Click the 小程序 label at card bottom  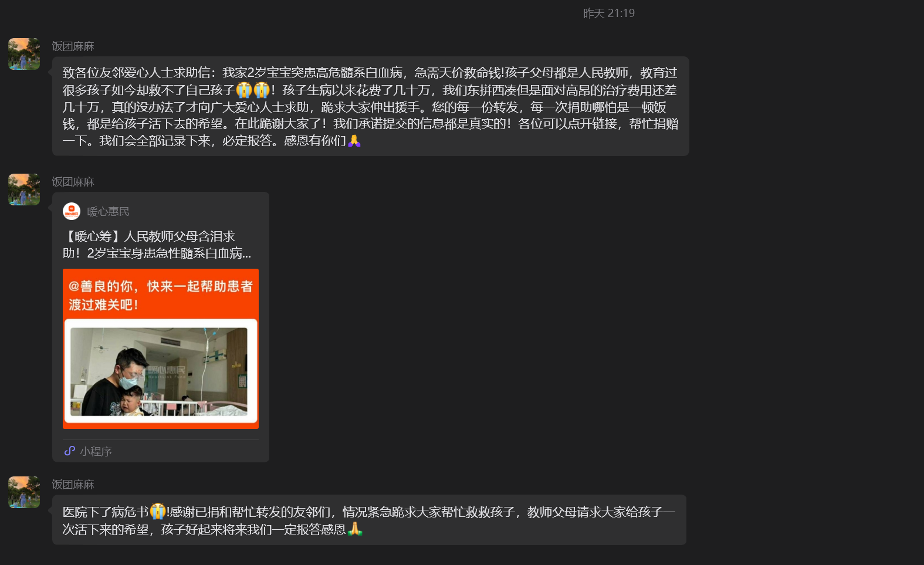pos(96,451)
